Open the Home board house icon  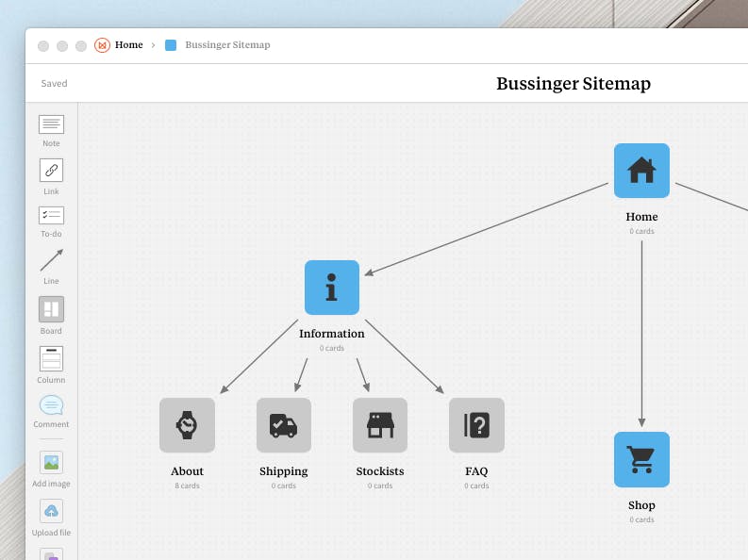tap(641, 171)
